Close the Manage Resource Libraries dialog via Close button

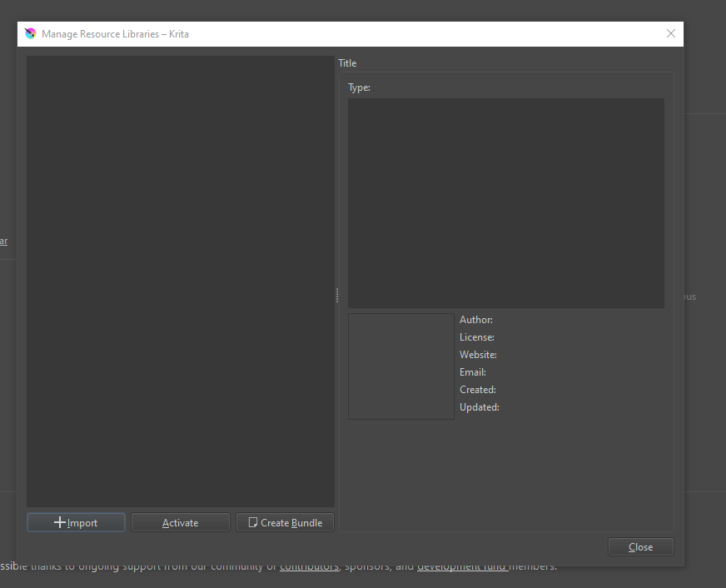point(640,547)
